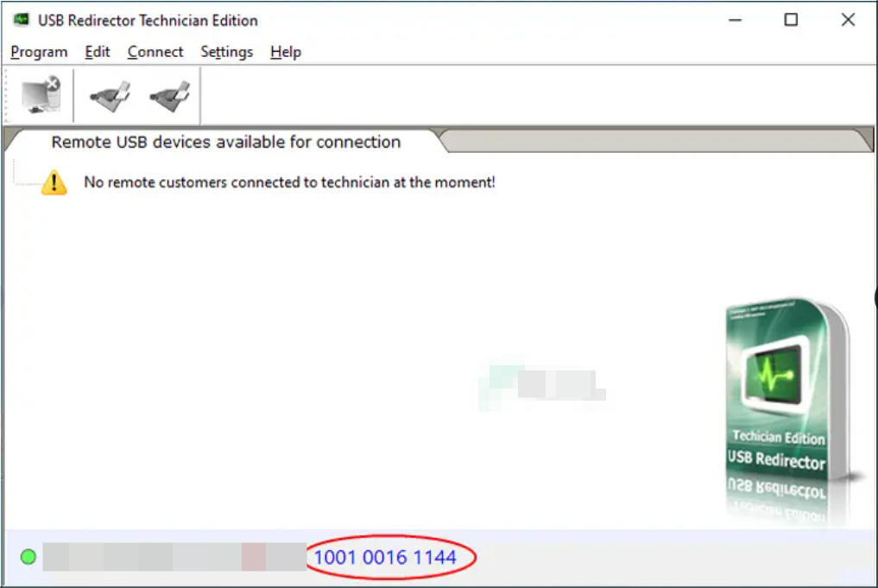Viewport: 878px width, 588px height.
Task: Click the first USB plug toolbar icon
Action: [x=111, y=96]
